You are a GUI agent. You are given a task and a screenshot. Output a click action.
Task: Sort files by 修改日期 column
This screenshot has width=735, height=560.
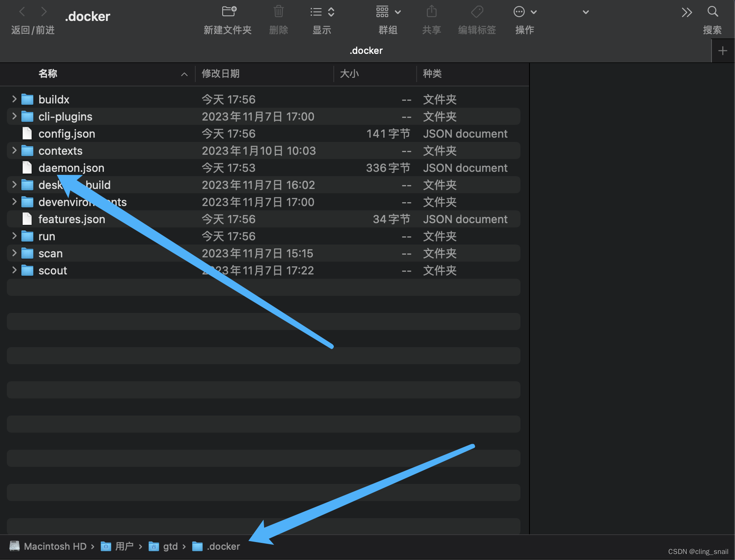coord(220,74)
